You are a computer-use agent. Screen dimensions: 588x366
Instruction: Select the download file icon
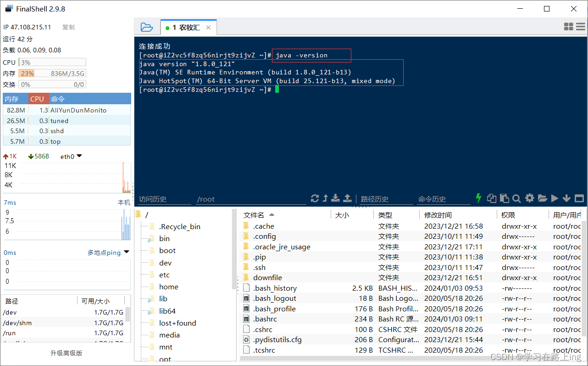click(335, 198)
